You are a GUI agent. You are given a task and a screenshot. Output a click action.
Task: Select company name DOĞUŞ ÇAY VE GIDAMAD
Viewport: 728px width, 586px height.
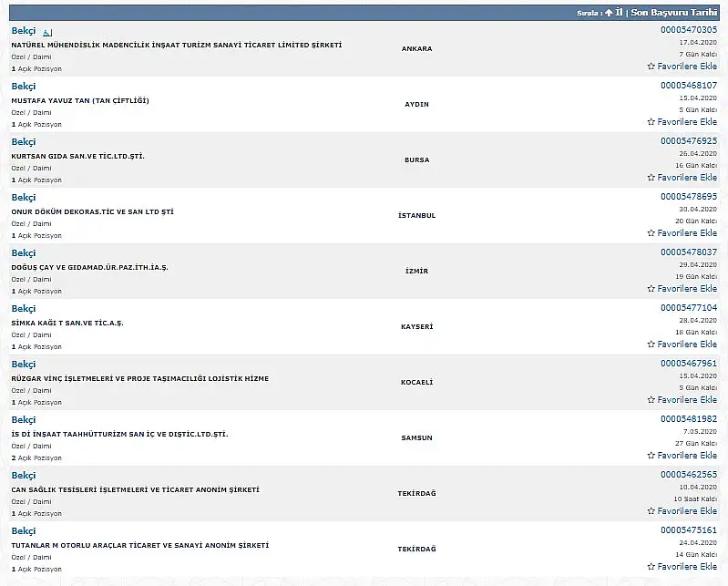point(89,267)
